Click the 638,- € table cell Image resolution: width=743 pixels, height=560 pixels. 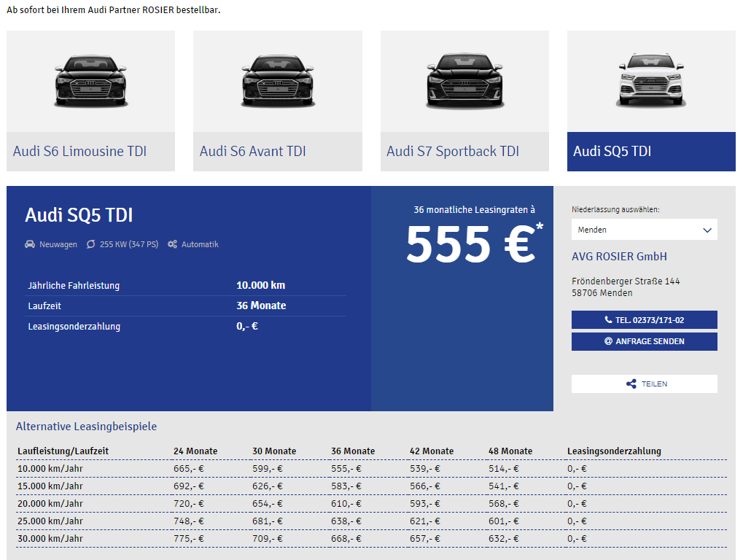[346, 521]
